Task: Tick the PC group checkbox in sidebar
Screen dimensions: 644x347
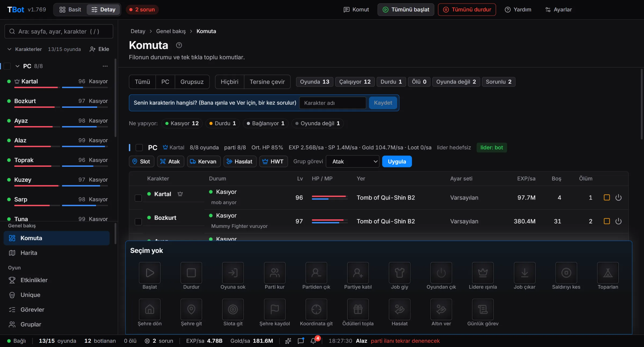Action: pyautogui.click(x=7, y=66)
